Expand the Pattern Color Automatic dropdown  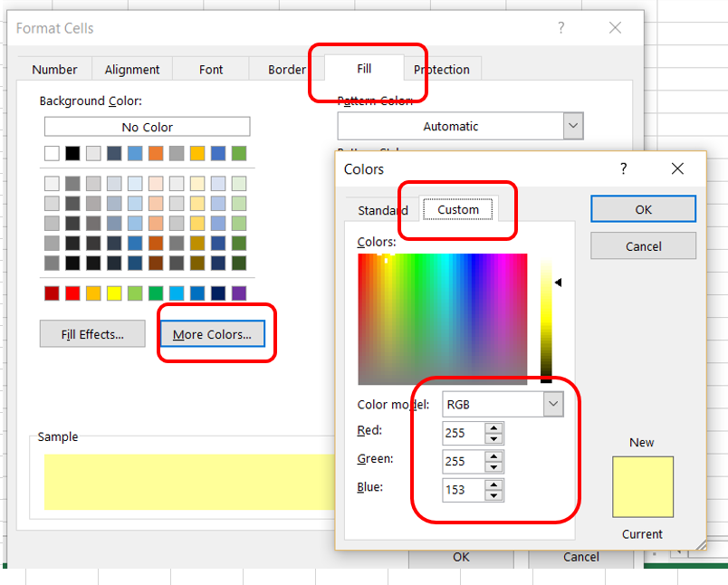pos(573,126)
